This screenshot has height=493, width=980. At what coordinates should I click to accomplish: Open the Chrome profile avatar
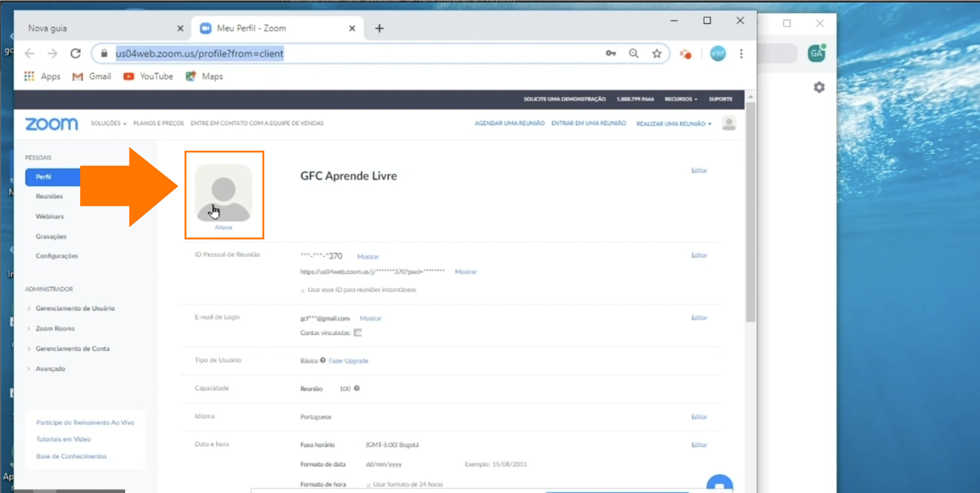pyautogui.click(x=718, y=54)
